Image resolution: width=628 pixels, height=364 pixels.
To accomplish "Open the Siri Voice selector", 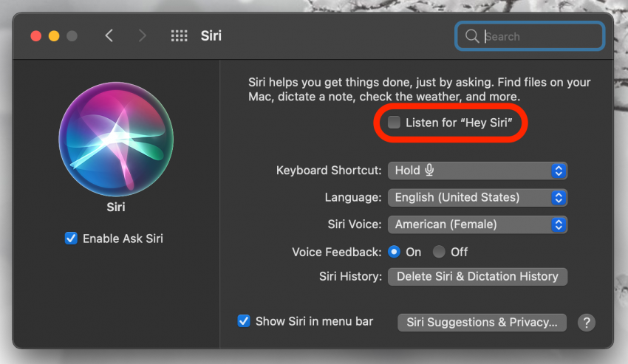I will (477, 224).
